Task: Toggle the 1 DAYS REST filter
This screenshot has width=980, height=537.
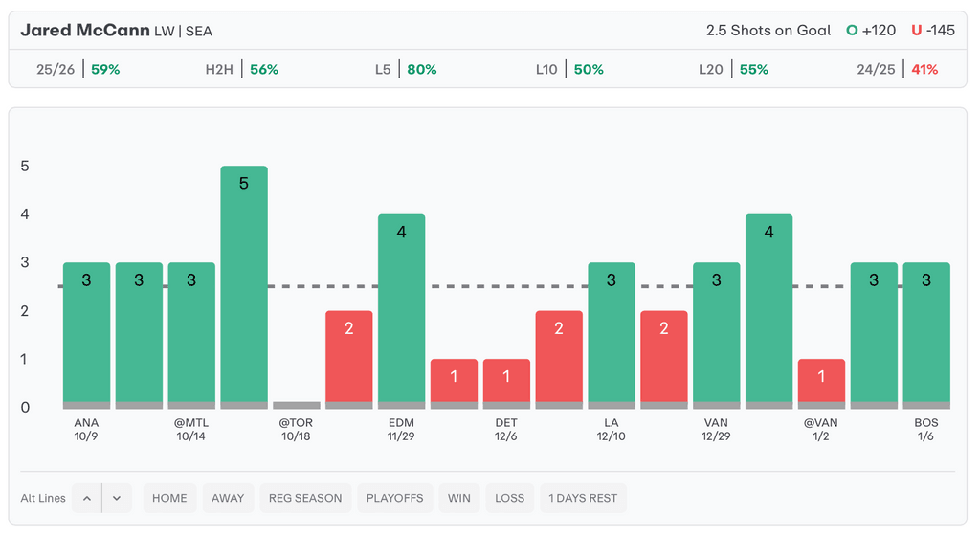Action: tap(583, 498)
